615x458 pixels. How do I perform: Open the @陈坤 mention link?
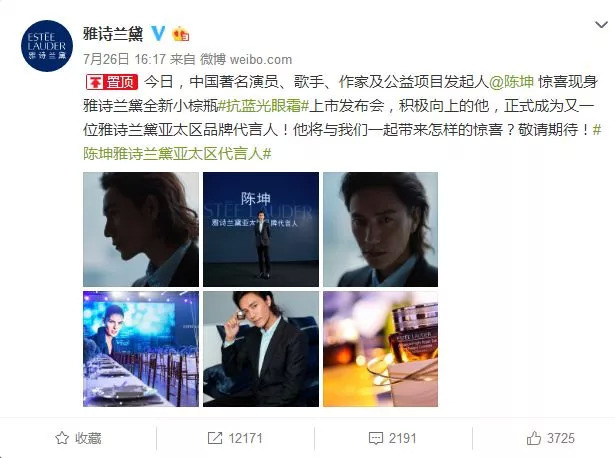click(511, 82)
